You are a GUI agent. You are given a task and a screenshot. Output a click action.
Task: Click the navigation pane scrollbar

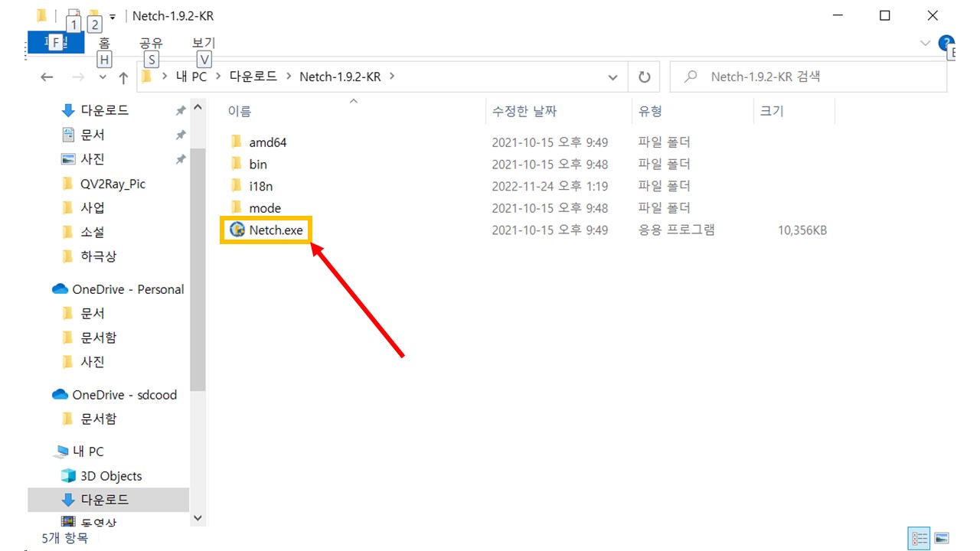pyautogui.click(x=198, y=268)
